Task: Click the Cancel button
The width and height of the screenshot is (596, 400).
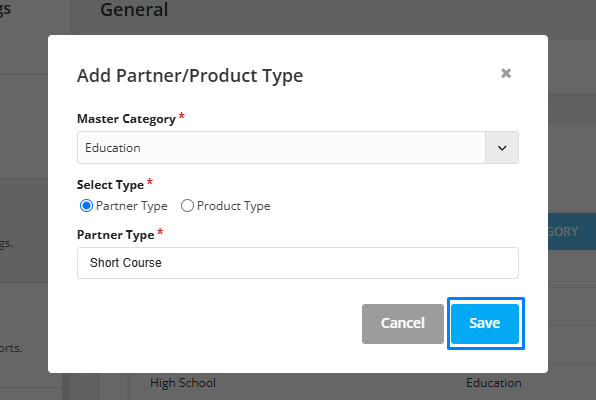Action: [x=403, y=324]
